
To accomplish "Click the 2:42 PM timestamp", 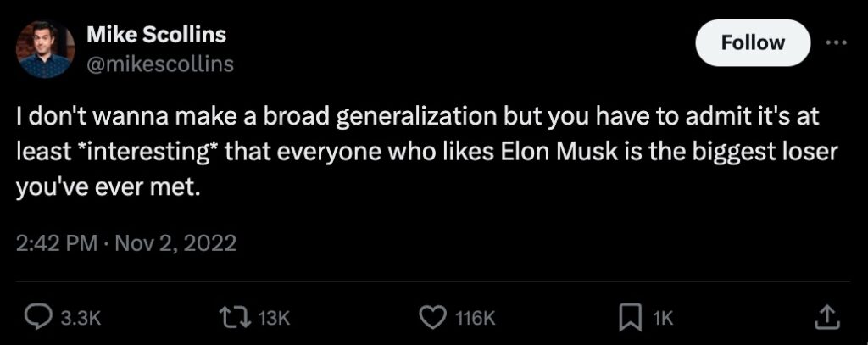I will pos(55,243).
